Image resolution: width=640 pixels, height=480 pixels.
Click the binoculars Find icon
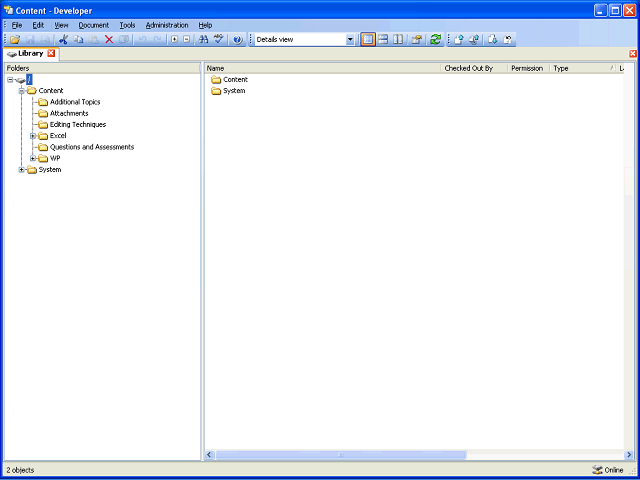203,40
